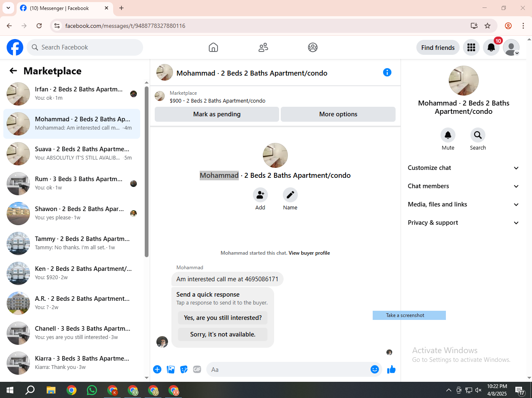Reload the page in browser toolbar
Screen dimensions: 532x398
39,26
